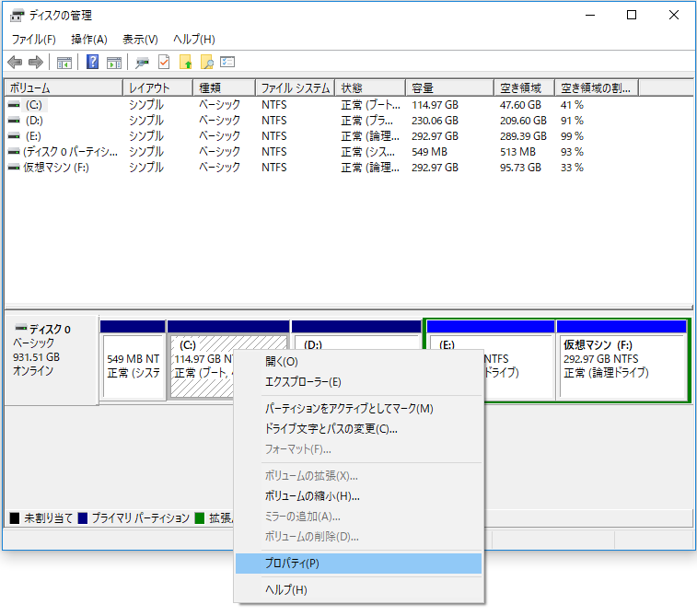This screenshot has width=697, height=616.
Task: Open the ファイル(F) menu
Action: click(33, 40)
